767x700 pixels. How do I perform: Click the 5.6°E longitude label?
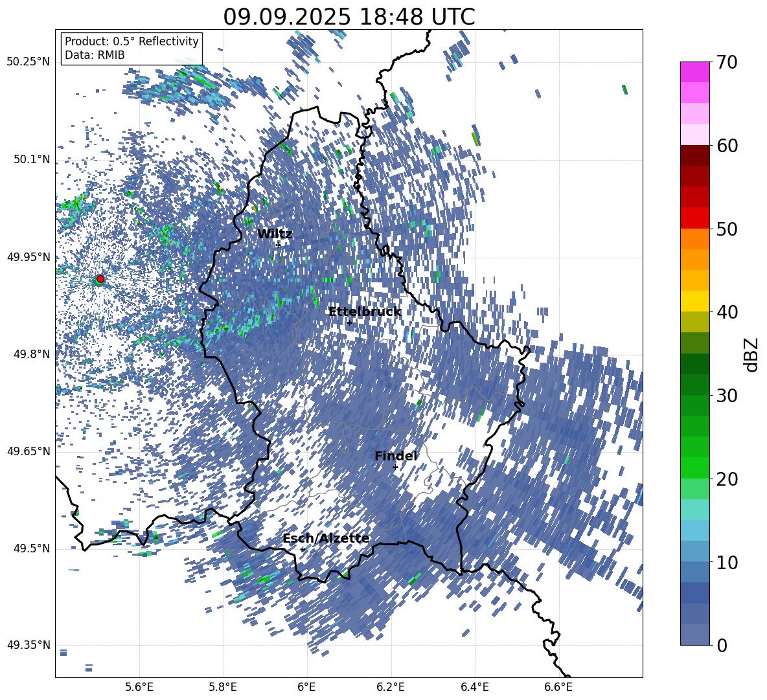pyautogui.click(x=139, y=687)
